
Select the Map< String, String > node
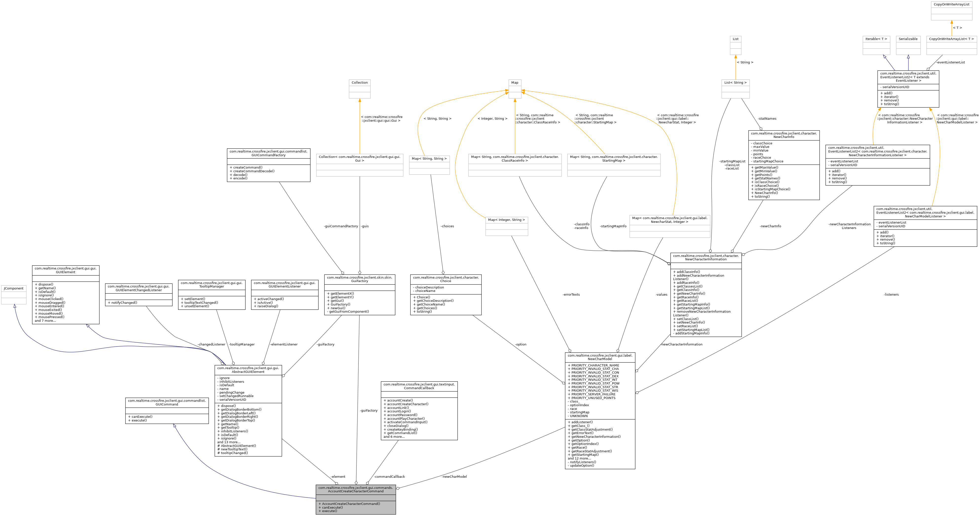click(x=429, y=165)
